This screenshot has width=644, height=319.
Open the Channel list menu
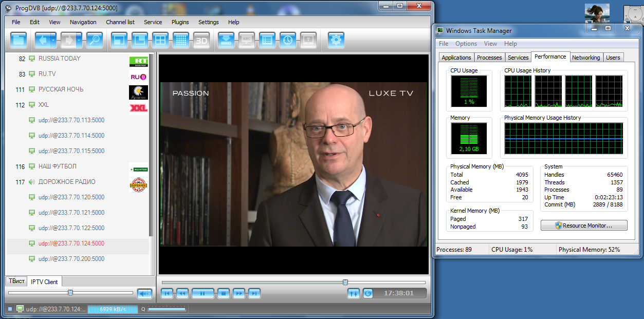coord(120,22)
